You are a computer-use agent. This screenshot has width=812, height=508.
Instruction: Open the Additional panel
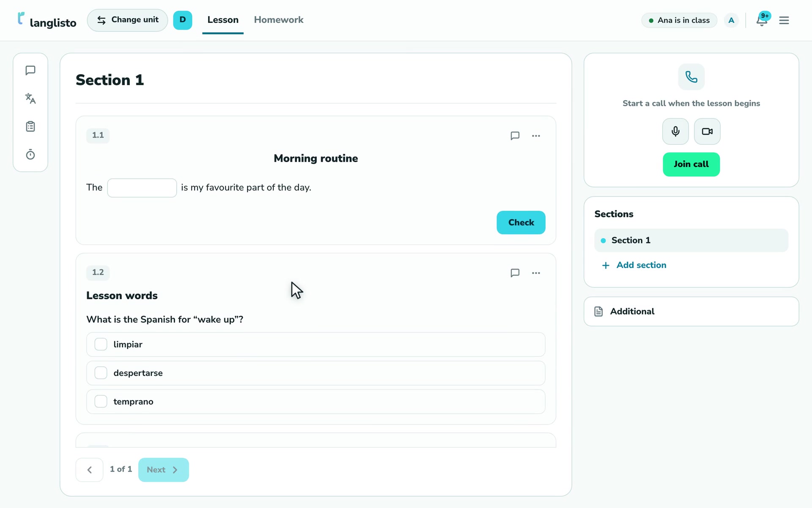coord(691,311)
